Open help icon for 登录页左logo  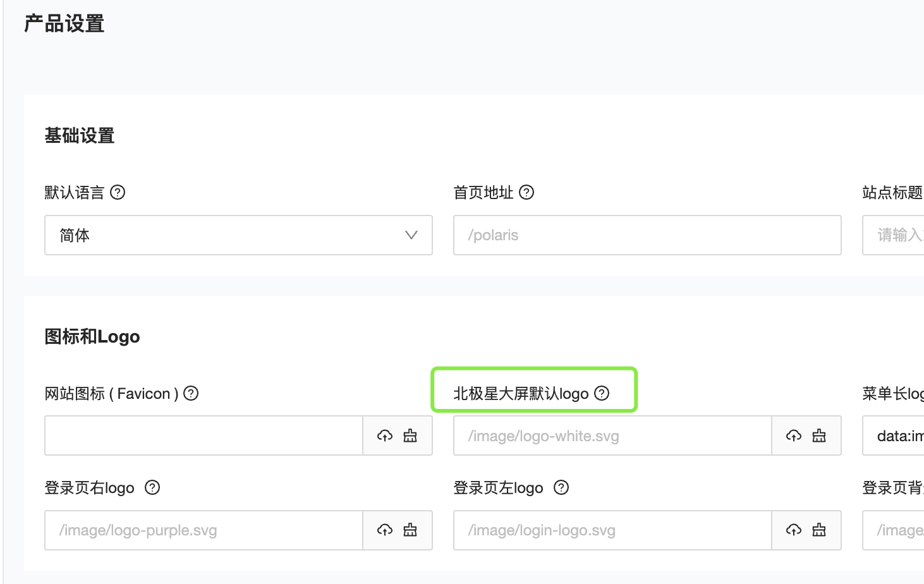click(x=561, y=487)
